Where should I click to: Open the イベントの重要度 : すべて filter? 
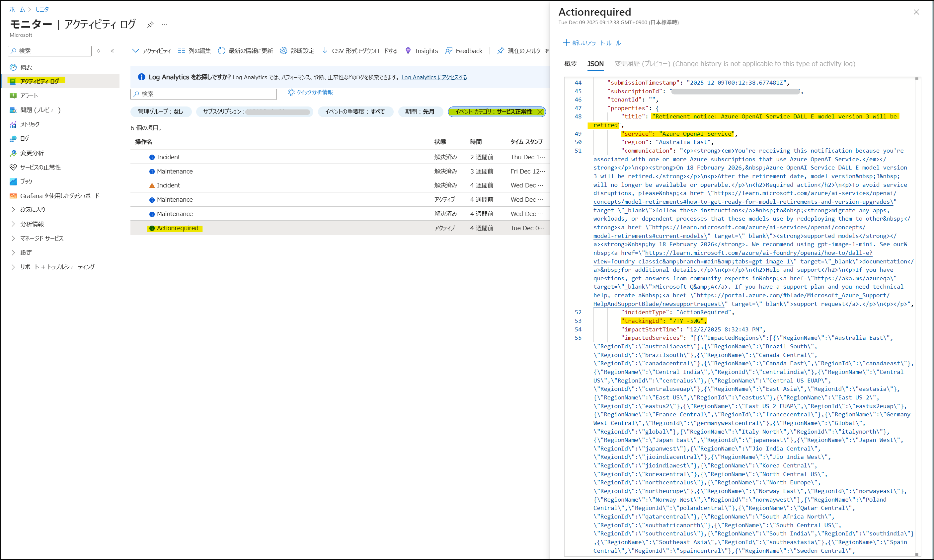(355, 112)
